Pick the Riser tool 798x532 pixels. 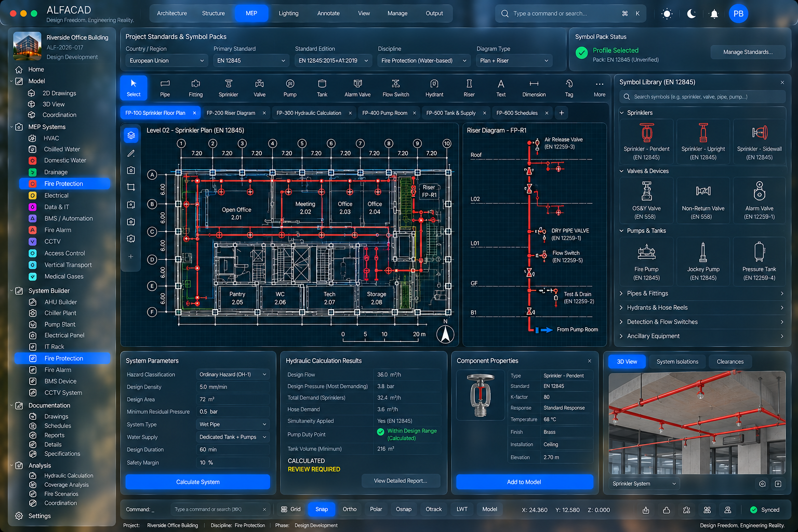[469, 88]
